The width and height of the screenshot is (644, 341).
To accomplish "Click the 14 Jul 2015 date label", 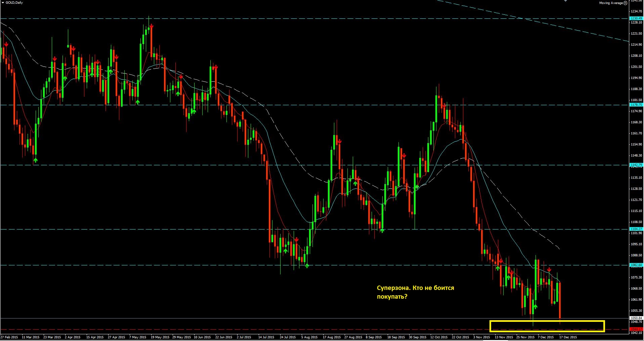I will point(266,337).
